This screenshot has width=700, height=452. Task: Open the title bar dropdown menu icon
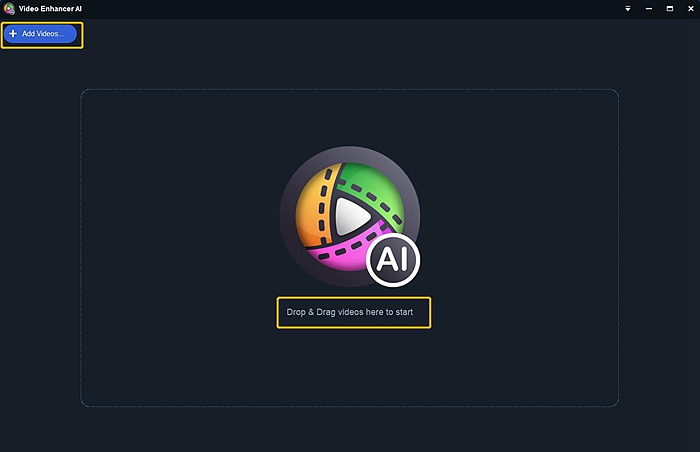[628, 8]
